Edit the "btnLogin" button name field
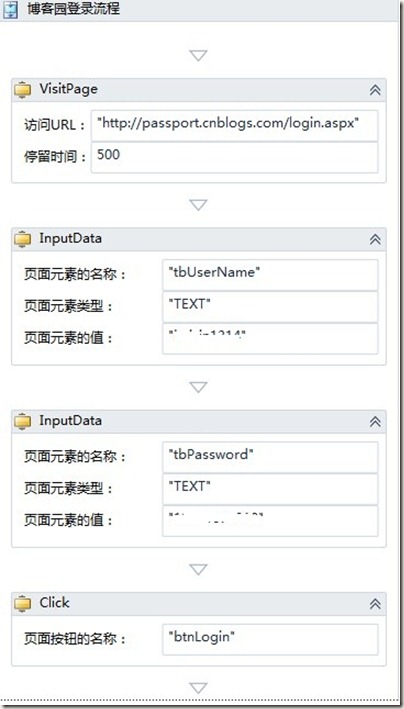The image size is (404, 709). pos(270,639)
